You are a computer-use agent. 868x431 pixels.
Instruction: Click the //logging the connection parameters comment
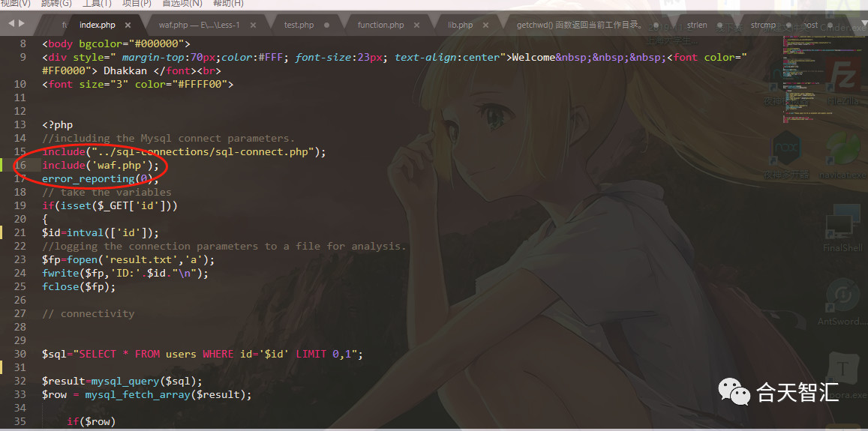tap(224, 246)
